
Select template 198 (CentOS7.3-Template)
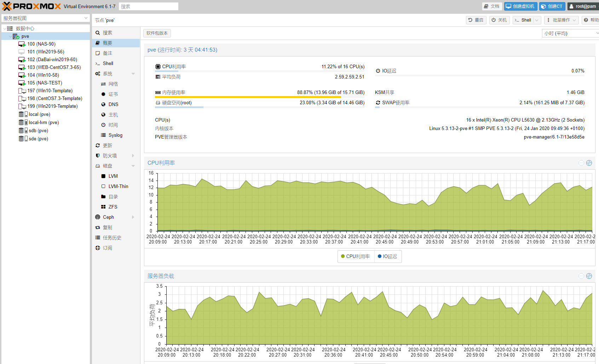(54, 99)
